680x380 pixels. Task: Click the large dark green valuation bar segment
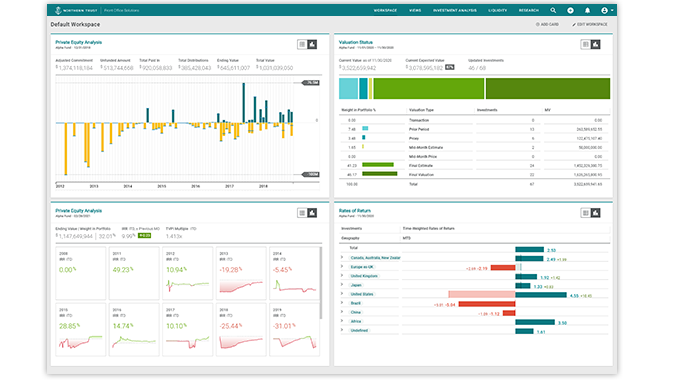point(548,88)
